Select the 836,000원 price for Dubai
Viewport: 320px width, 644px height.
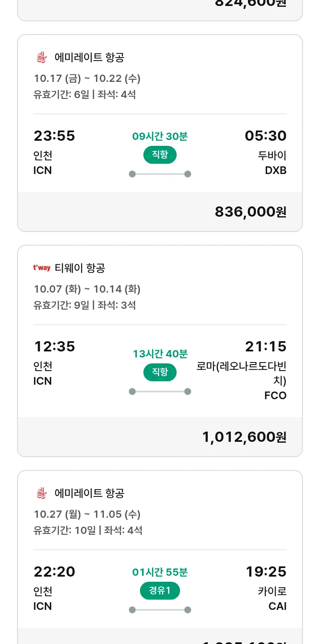(250, 212)
